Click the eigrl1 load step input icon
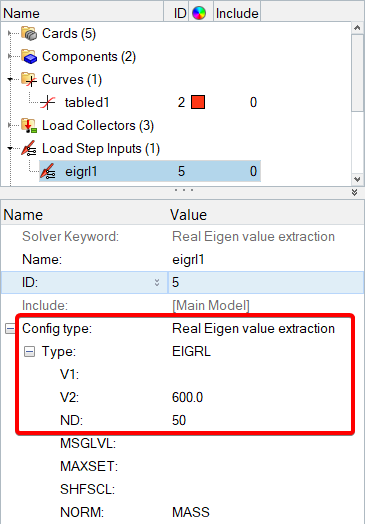 [x=48, y=171]
